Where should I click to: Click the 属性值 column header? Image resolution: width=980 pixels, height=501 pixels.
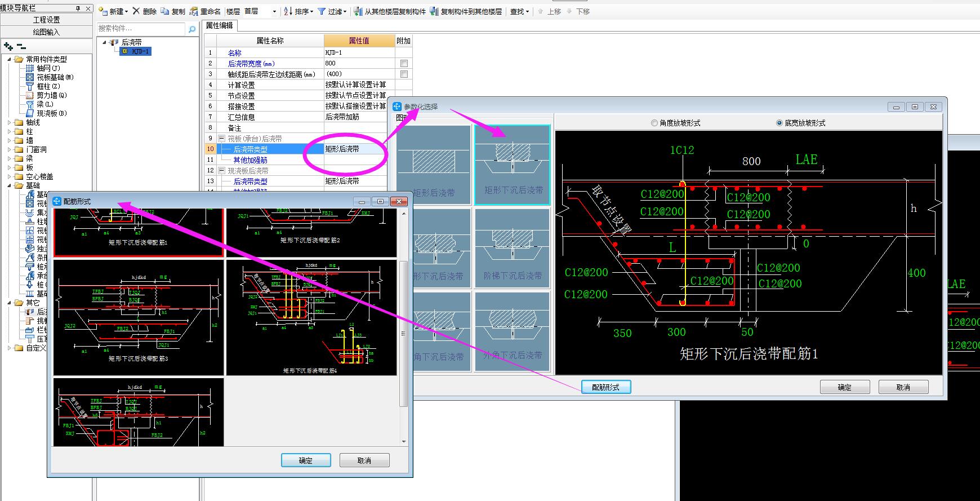pos(359,41)
